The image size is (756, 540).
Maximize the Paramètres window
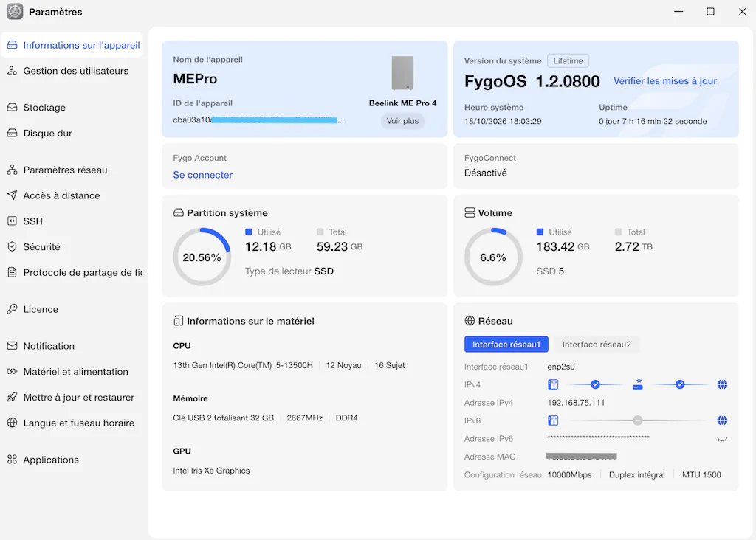pyautogui.click(x=710, y=12)
